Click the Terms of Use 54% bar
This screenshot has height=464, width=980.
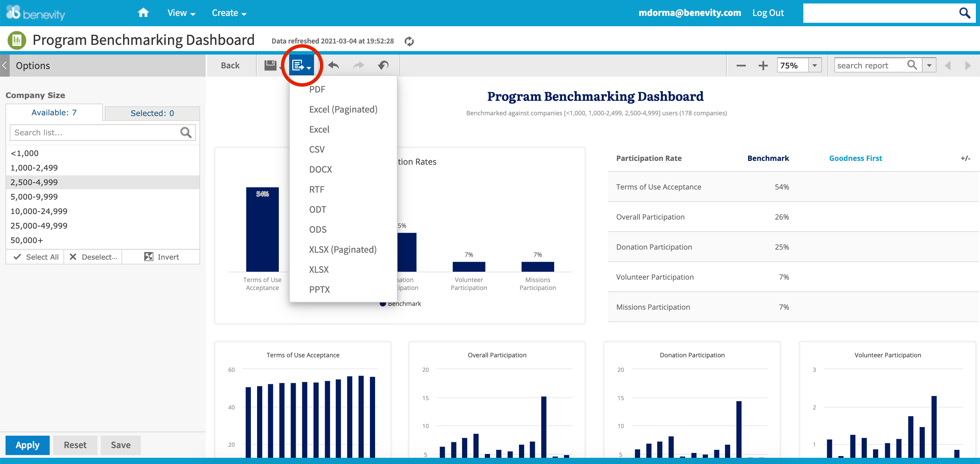(262, 230)
